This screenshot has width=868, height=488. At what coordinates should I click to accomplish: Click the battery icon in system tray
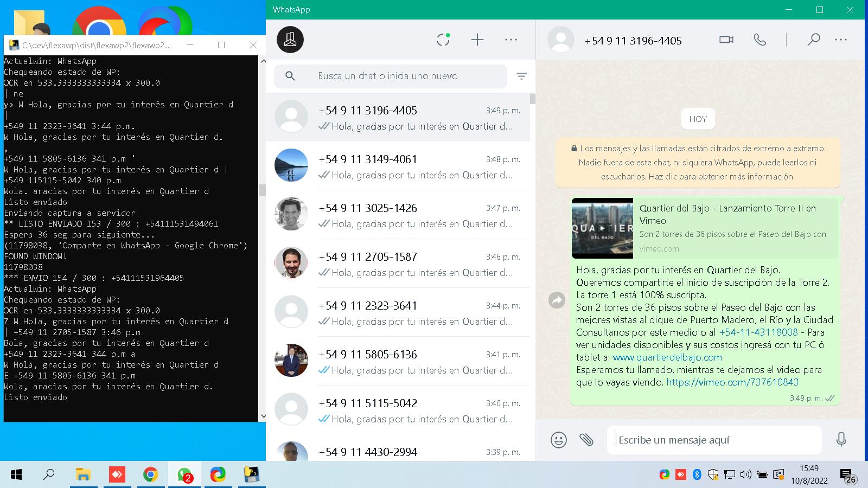(x=762, y=475)
